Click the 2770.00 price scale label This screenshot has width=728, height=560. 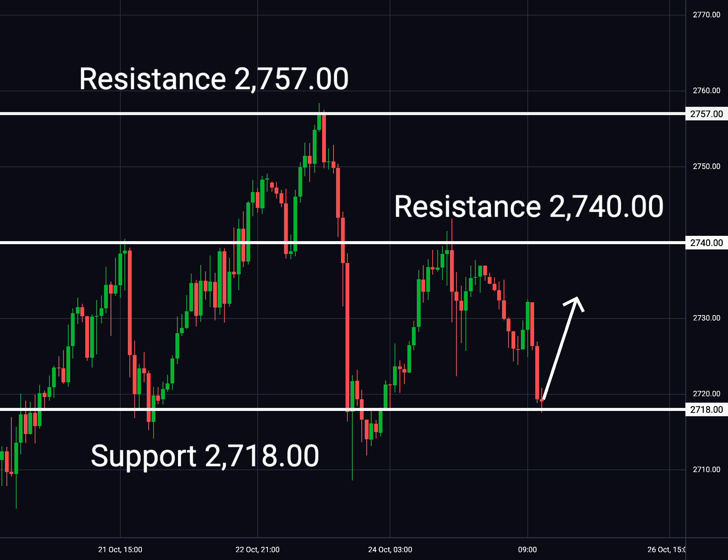(x=706, y=15)
